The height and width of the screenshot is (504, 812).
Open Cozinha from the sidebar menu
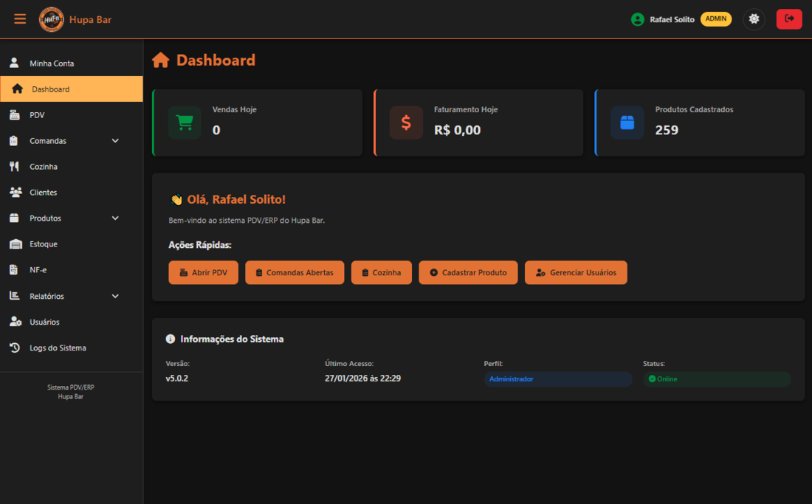(72, 167)
